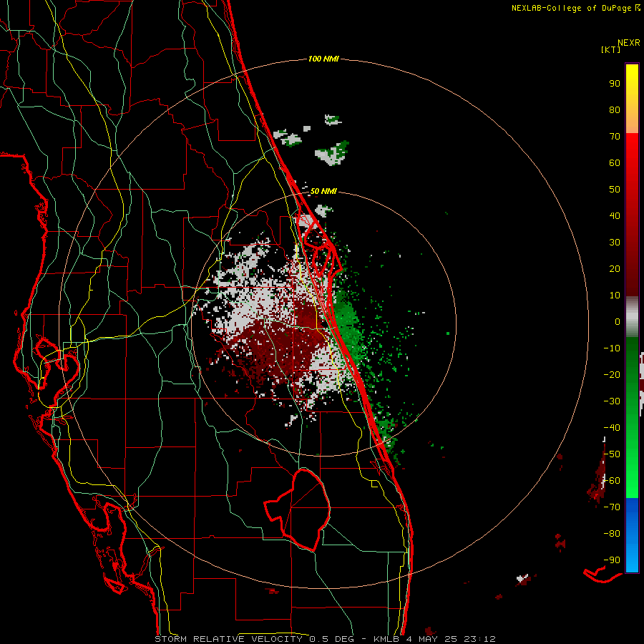Click the 70 value on the velocity scale

(615, 137)
